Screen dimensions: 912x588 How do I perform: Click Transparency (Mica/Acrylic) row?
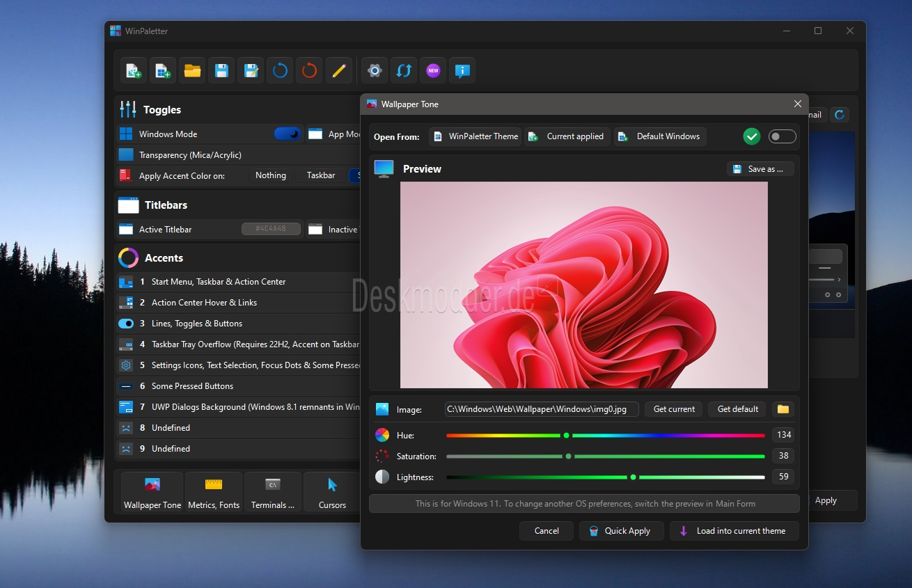pos(238,154)
